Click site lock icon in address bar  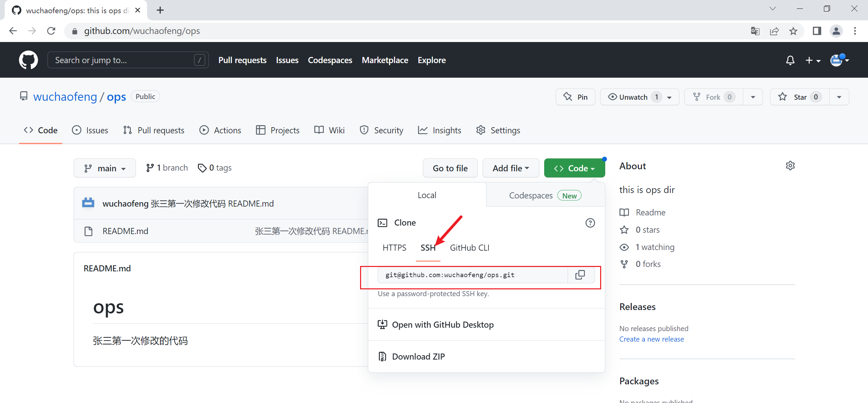75,31
